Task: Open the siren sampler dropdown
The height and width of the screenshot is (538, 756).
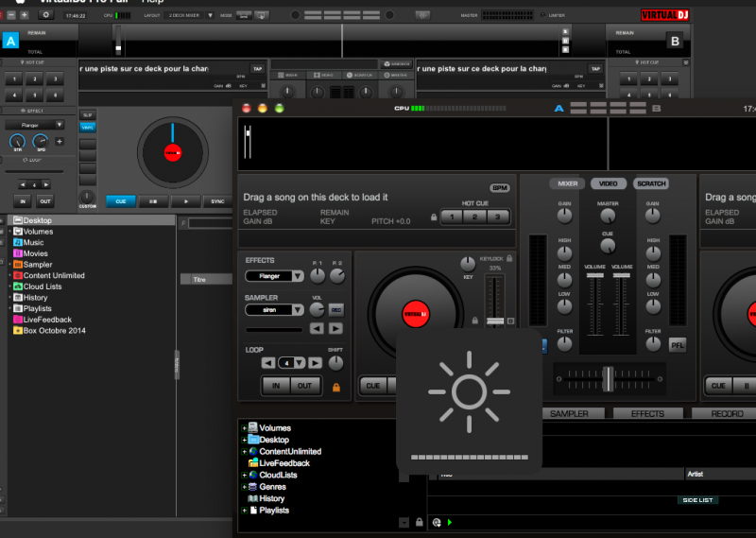Action: [274, 310]
